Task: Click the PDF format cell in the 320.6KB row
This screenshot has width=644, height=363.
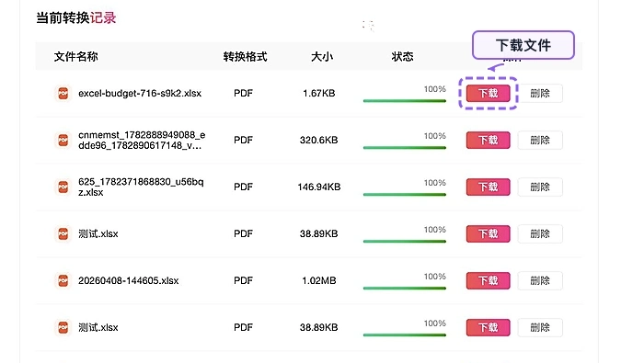Action: pos(243,140)
